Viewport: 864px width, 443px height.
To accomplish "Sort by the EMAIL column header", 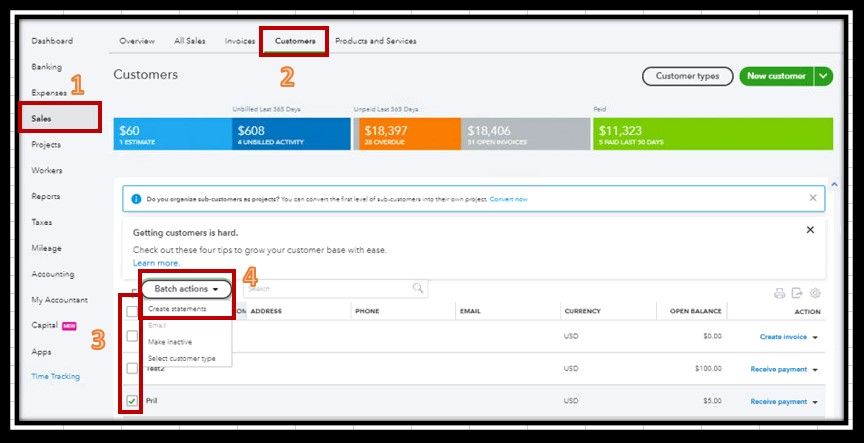I will coord(470,311).
